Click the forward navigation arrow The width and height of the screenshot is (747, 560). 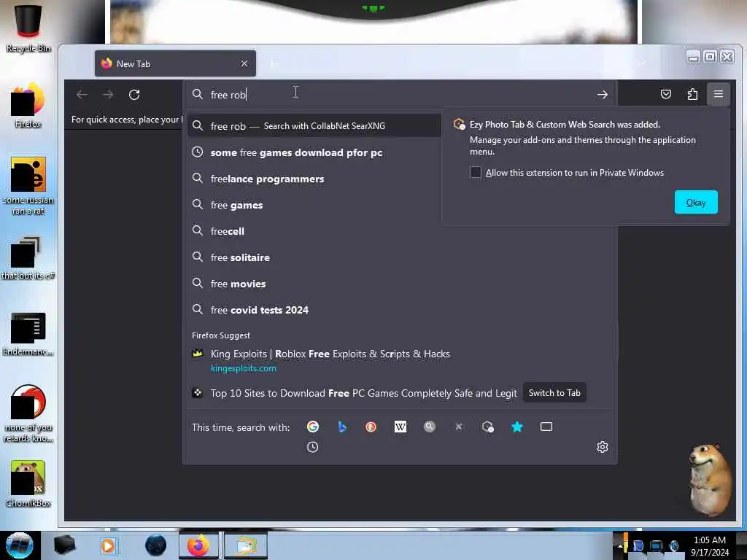click(x=108, y=94)
